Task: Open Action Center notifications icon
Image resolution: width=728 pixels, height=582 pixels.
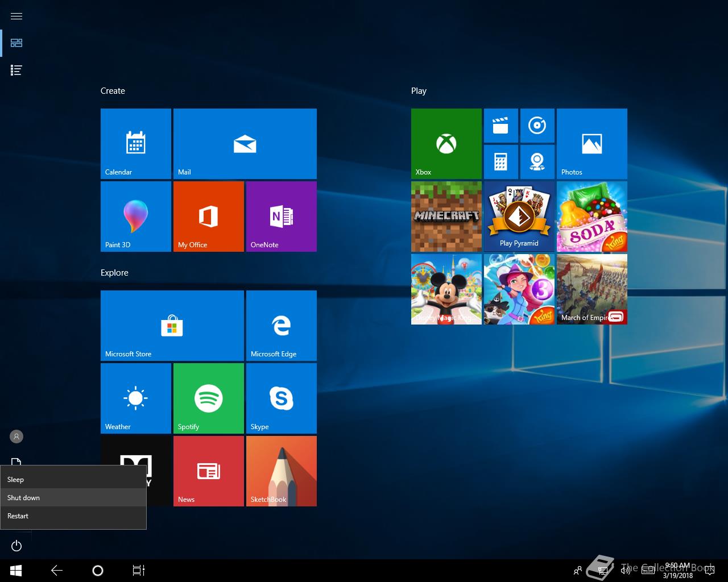Action: pyautogui.click(x=709, y=571)
